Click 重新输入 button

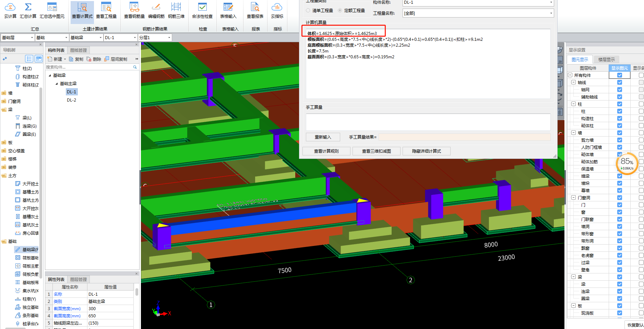(x=323, y=137)
